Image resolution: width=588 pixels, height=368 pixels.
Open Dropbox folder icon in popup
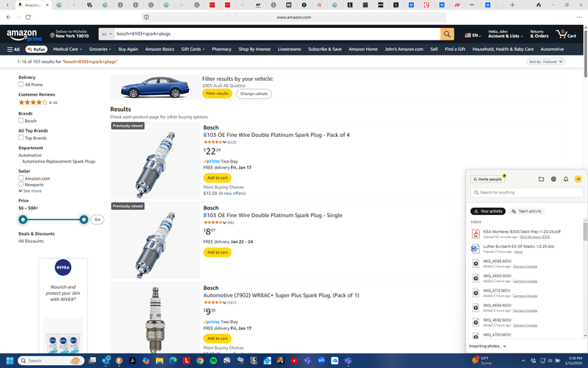tap(541, 179)
